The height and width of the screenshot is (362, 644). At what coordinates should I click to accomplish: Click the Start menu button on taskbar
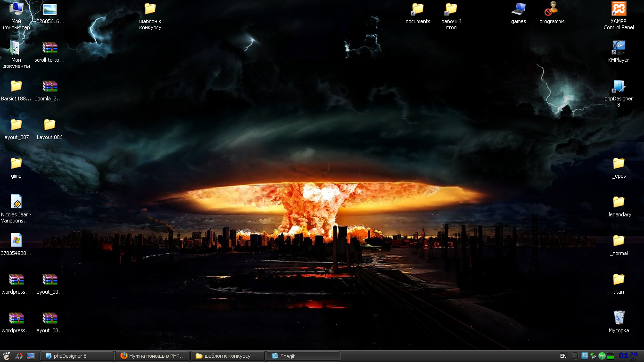click(7, 356)
